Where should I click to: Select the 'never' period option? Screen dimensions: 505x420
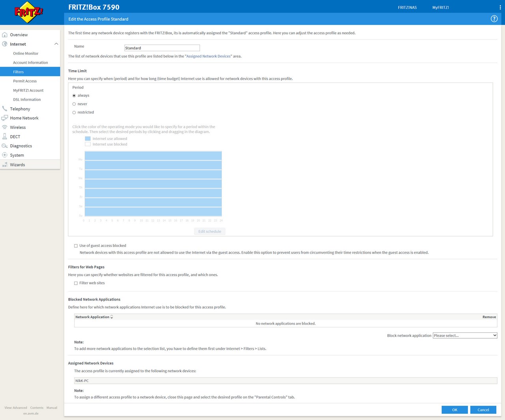(74, 104)
